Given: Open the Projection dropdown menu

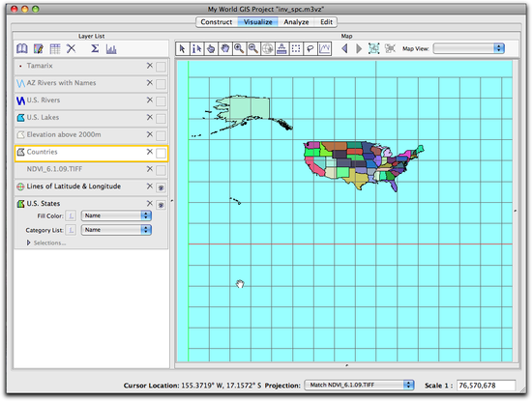Looking at the screenshot, I should pyautogui.click(x=359, y=386).
